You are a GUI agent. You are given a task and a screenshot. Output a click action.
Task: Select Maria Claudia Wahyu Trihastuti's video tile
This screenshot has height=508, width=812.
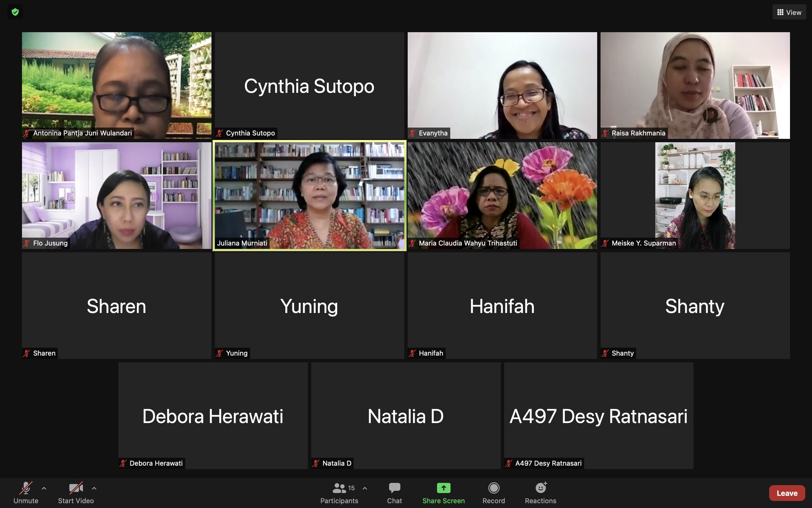tap(502, 196)
